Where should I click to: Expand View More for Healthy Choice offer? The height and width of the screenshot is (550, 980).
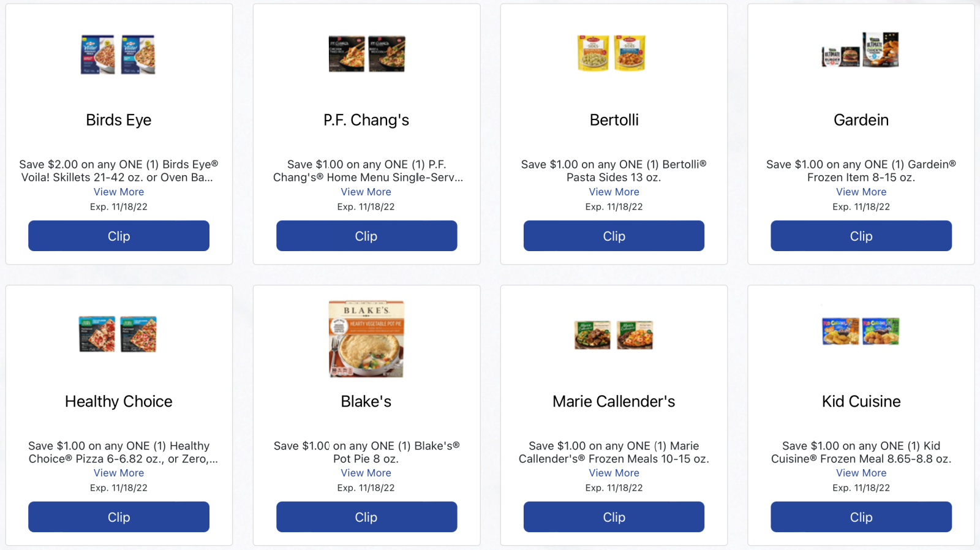(x=119, y=473)
